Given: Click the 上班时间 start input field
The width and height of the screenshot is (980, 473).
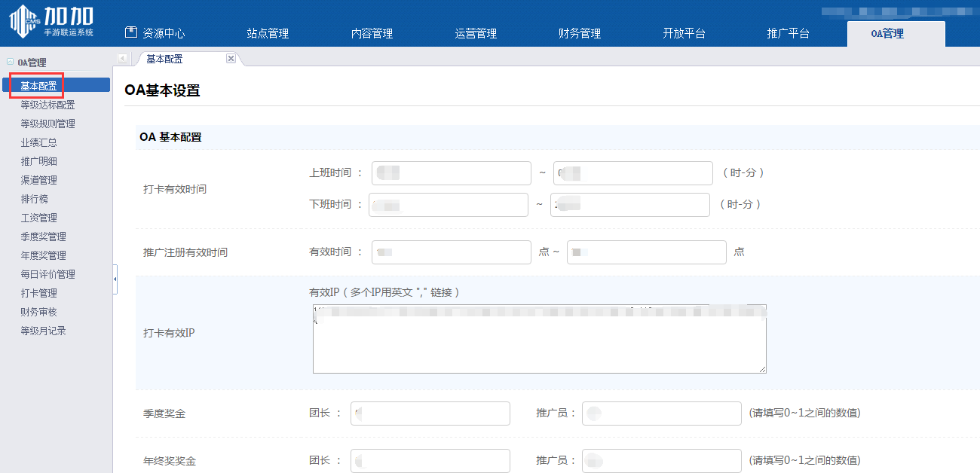Looking at the screenshot, I should pyautogui.click(x=451, y=173).
